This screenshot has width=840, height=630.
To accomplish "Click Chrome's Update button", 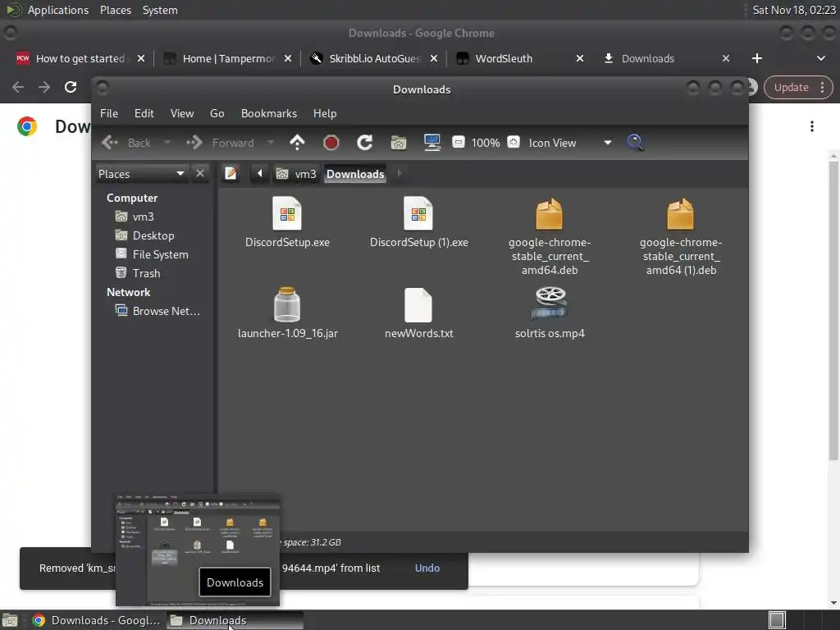I will click(792, 87).
